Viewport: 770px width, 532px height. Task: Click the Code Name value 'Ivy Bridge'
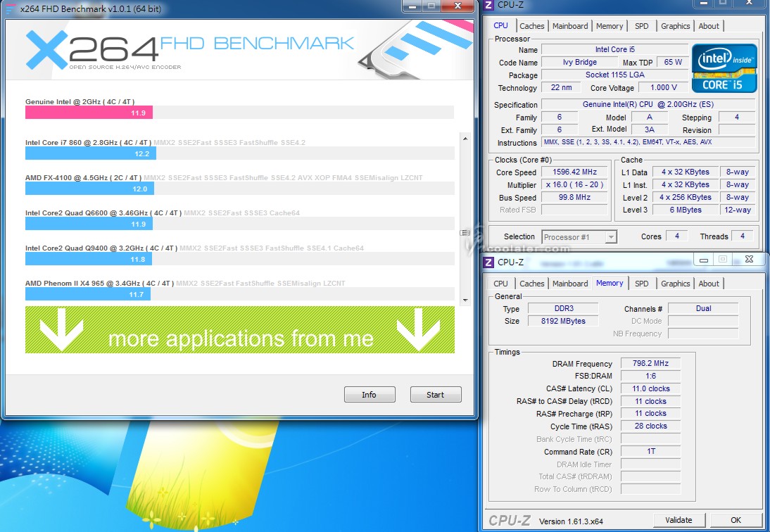[x=579, y=63]
